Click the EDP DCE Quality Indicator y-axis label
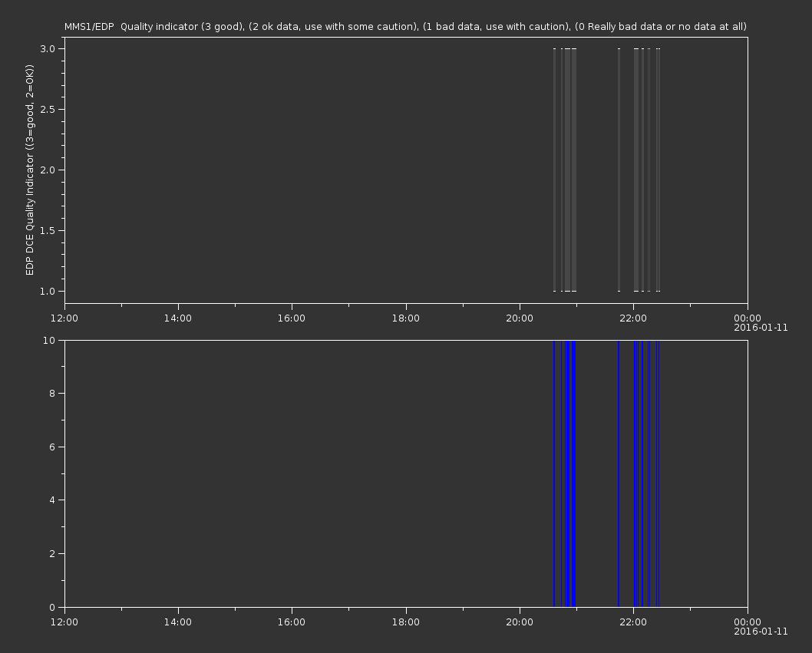This screenshot has height=653, width=812. point(29,170)
